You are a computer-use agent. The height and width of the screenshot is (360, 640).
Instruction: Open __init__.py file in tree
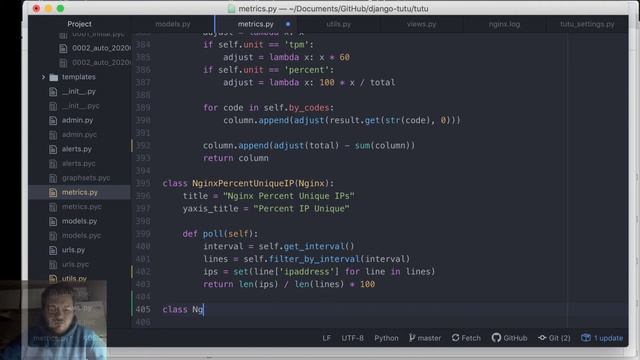click(79, 91)
